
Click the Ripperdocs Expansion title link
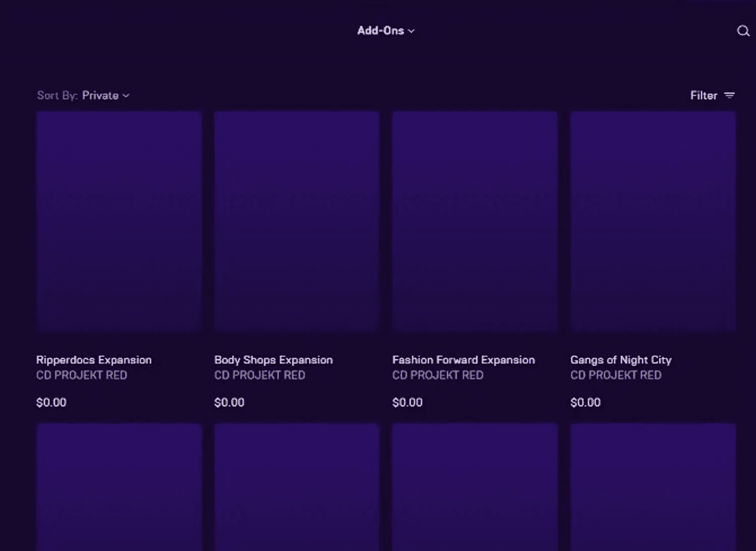coord(94,360)
